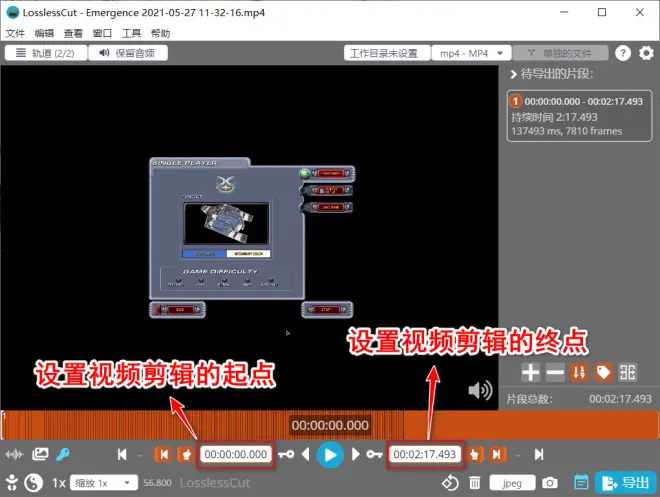Open export options via calendar icon
This screenshot has height=497, width=660.
(581, 482)
